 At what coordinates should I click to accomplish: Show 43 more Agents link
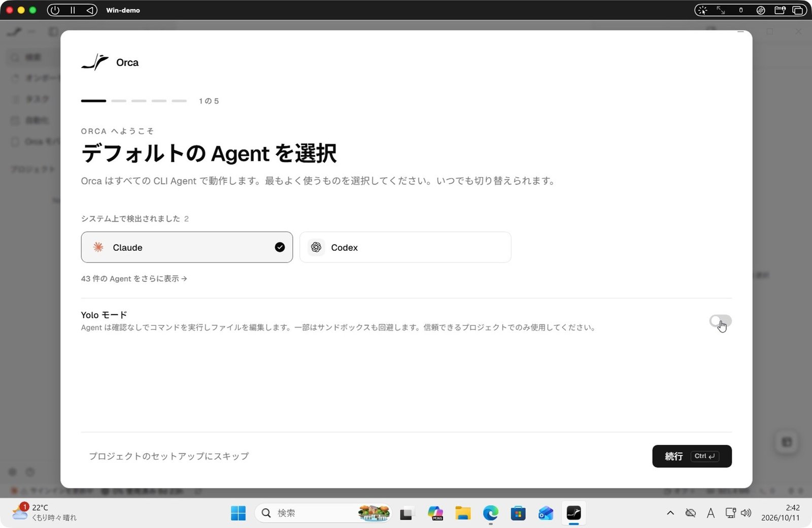pyautogui.click(x=134, y=279)
